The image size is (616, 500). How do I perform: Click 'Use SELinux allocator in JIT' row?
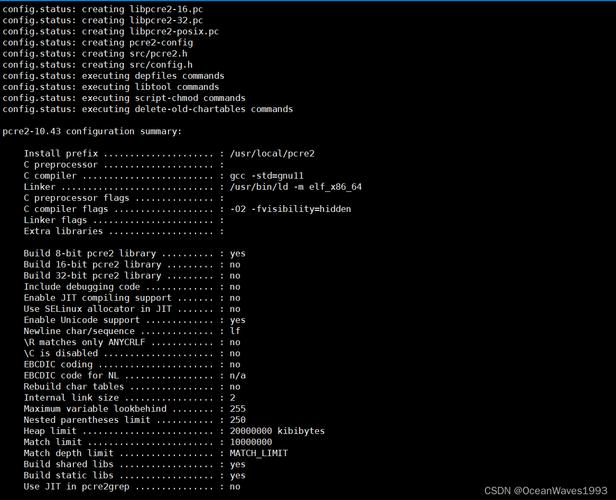pos(132,309)
